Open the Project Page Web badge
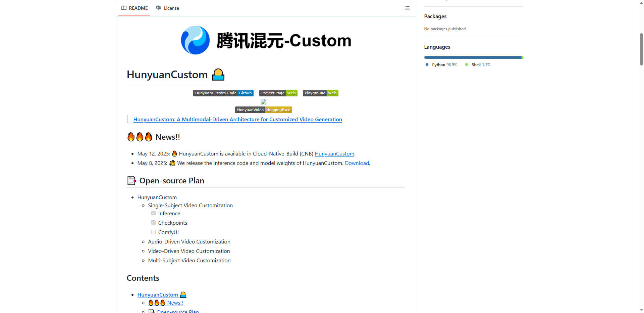644x313 pixels. pos(278,93)
